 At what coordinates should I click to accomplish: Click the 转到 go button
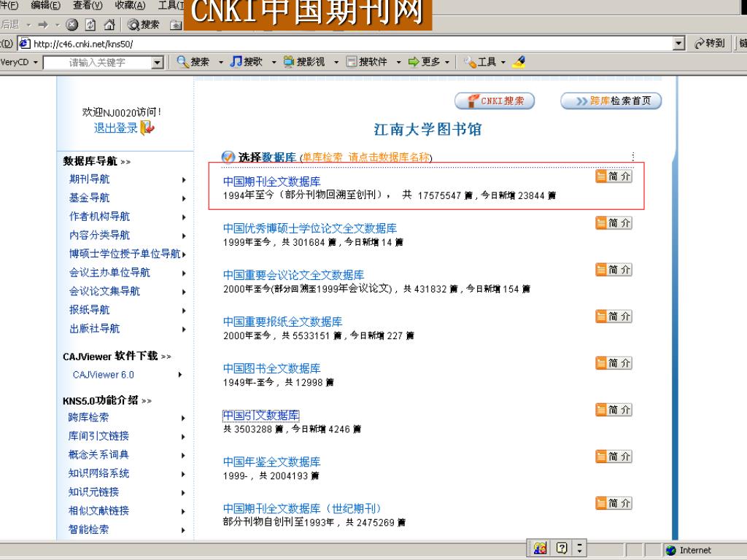[x=709, y=43]
